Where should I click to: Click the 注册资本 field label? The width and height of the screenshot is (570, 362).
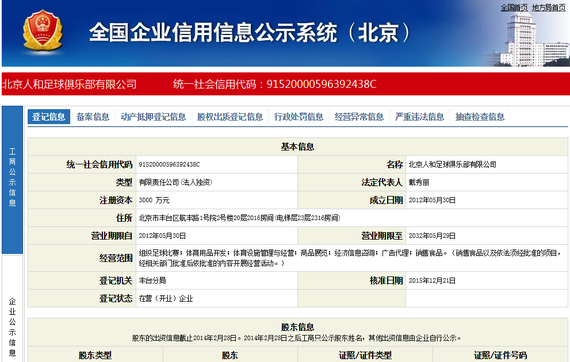pos(116,200)
